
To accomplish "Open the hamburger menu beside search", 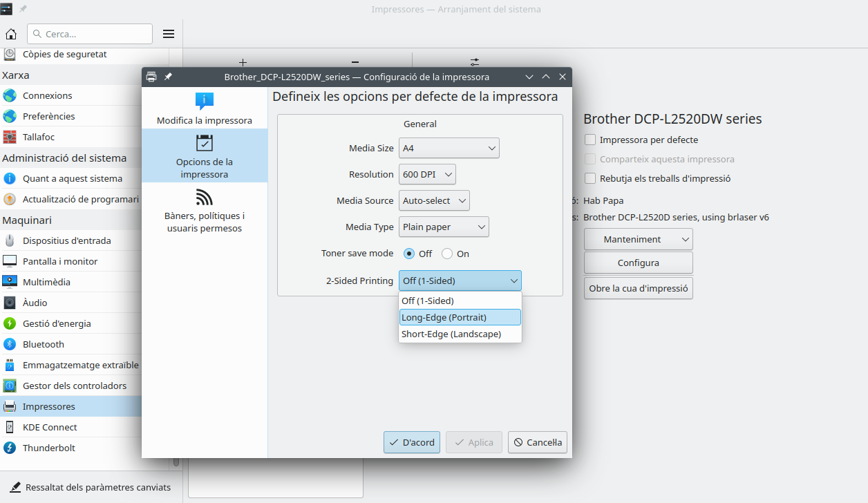I will pos(169,34).
